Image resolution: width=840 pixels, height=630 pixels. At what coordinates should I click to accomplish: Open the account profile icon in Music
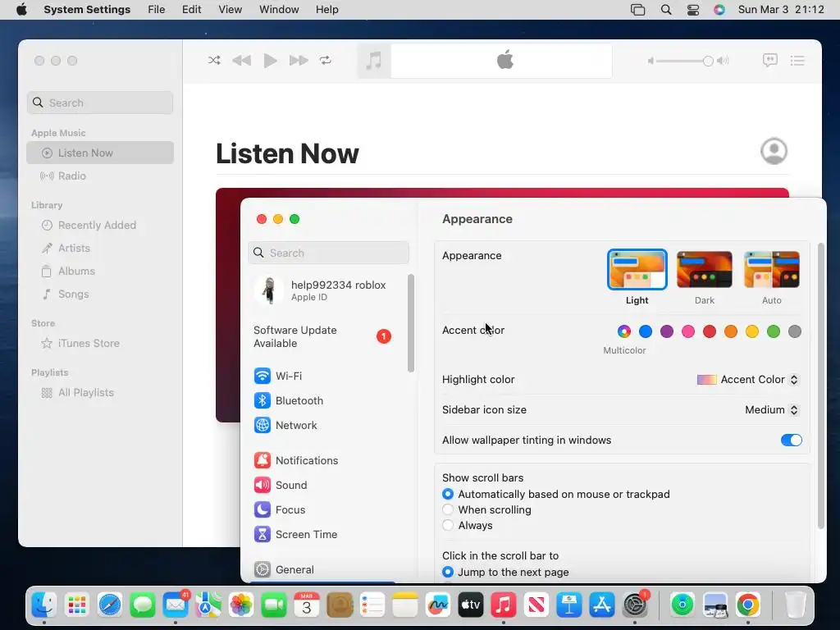774,151
